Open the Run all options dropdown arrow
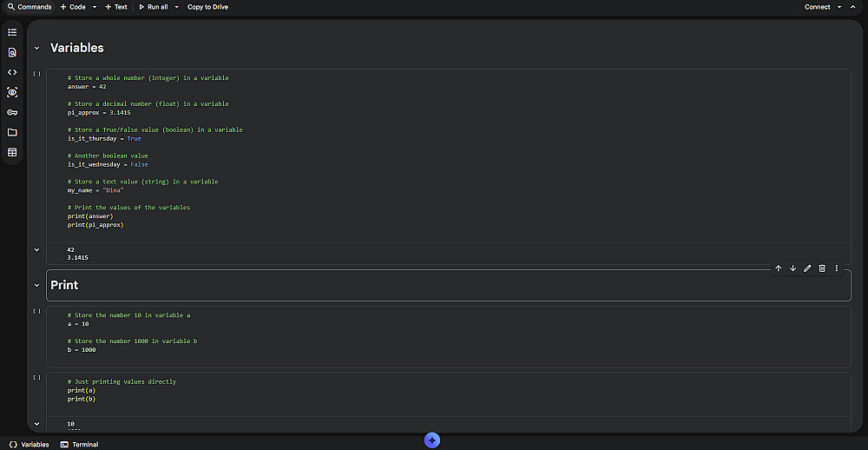Screen dimensions: 868x450 176,7
